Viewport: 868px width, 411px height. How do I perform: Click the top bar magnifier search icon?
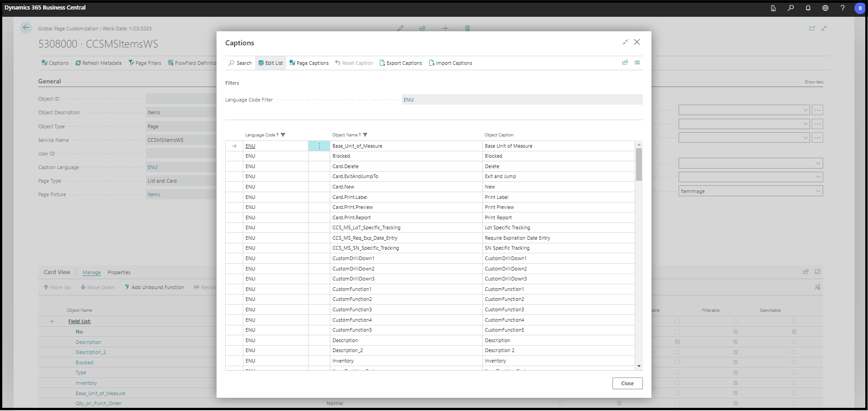tap(791, 8)
